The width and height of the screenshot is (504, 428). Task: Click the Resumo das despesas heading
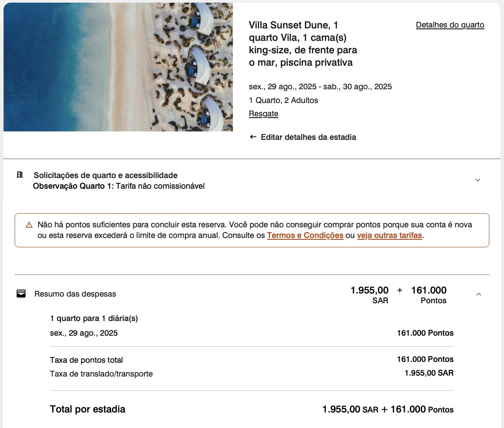[x=75, y=294]
